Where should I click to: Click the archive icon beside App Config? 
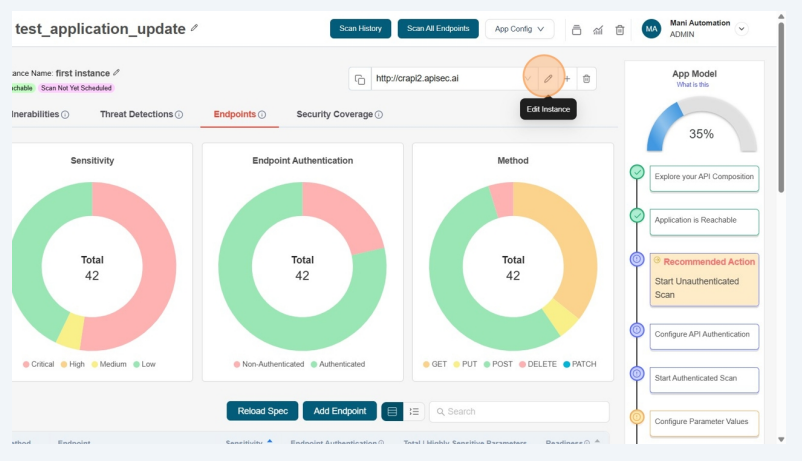pos(576,30)
